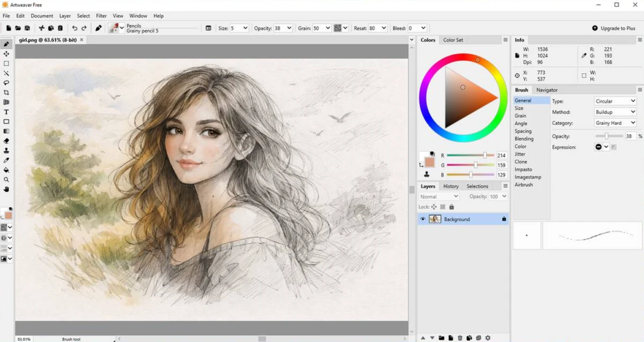Undo the last action
The image size is (644, 342).
(75, 28)
